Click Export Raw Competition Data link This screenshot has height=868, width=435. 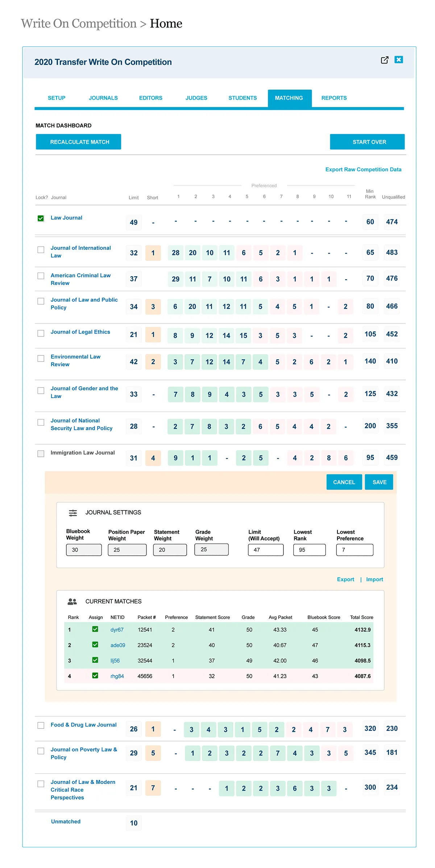(x=363, y=169)
